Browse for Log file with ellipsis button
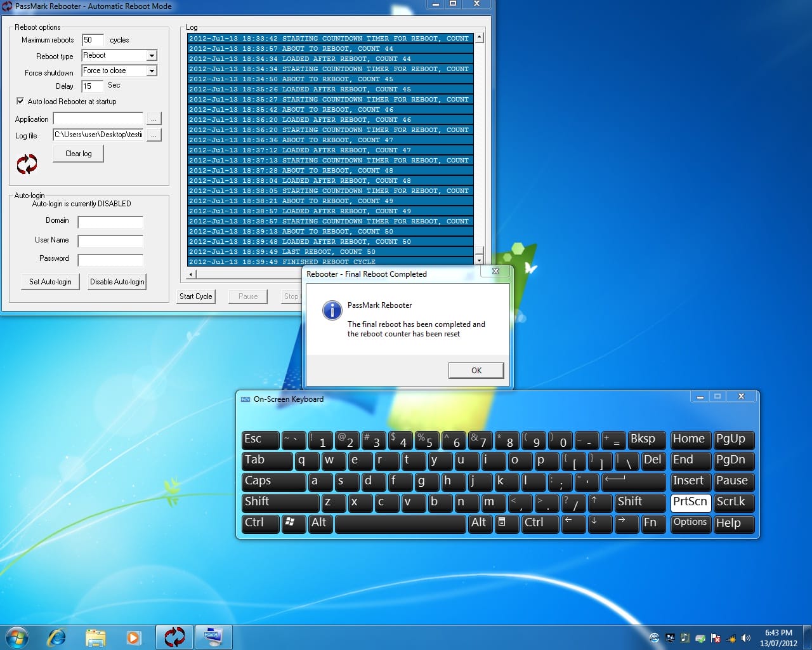The image size is (812, 650). click(154, 135)
